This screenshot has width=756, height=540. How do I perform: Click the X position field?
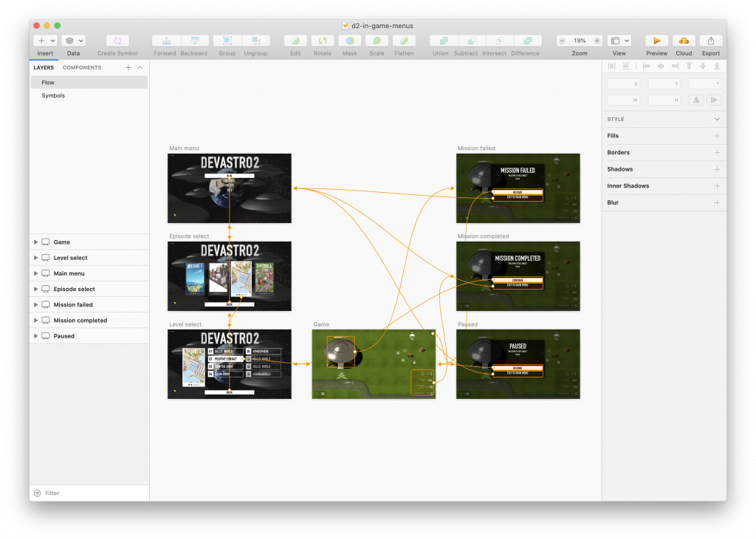pyautogui.click(x=623, y=84)
